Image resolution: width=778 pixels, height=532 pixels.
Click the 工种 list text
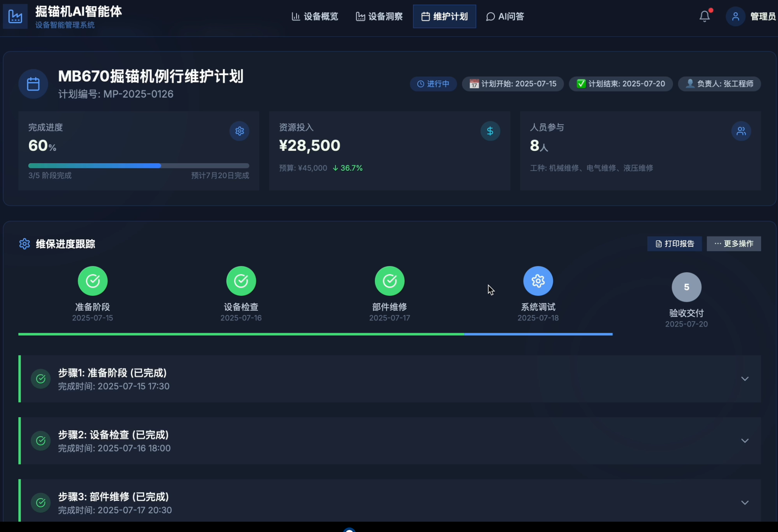pos(592,168)
